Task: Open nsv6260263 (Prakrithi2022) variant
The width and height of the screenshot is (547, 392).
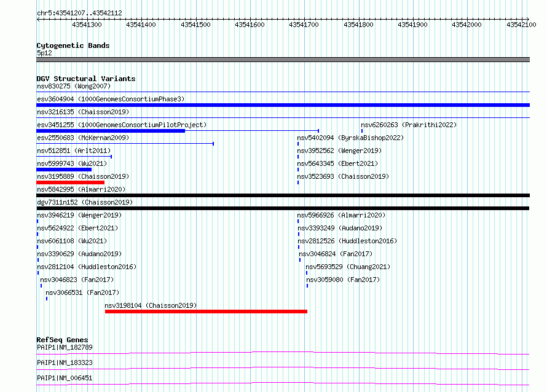Action: [409, 125]
